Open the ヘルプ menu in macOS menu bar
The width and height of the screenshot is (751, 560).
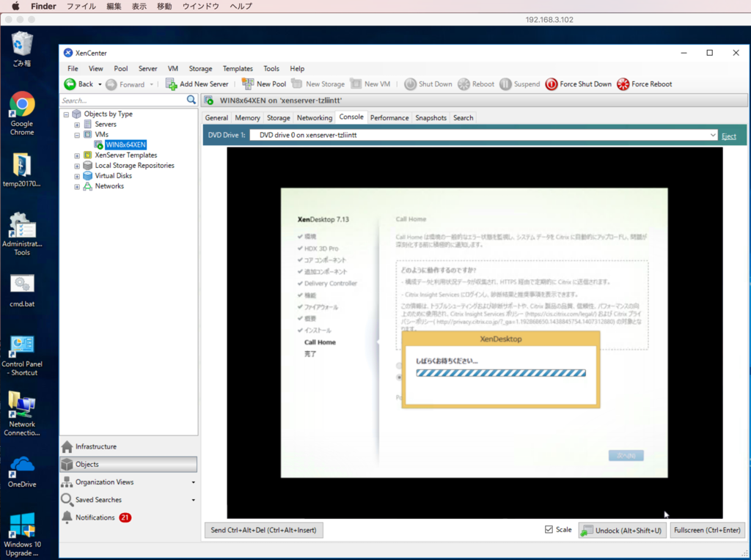click(x=241, y=6)
